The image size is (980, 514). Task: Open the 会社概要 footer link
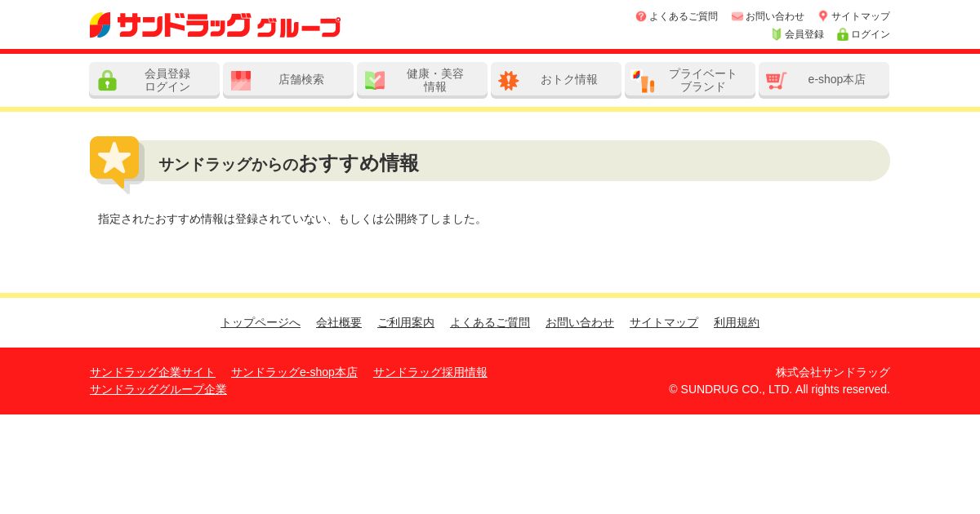pyautogui.click(x=339, y=322)
